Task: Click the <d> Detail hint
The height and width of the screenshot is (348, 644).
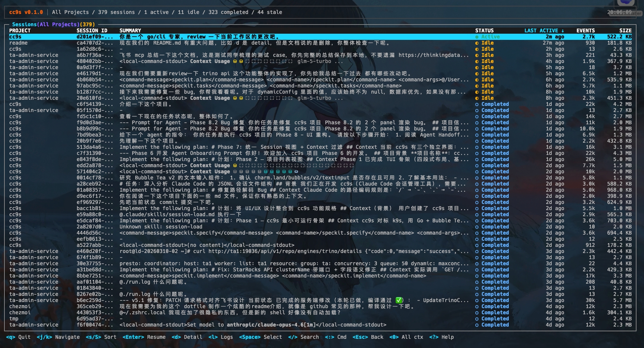Action: [187, 337]
